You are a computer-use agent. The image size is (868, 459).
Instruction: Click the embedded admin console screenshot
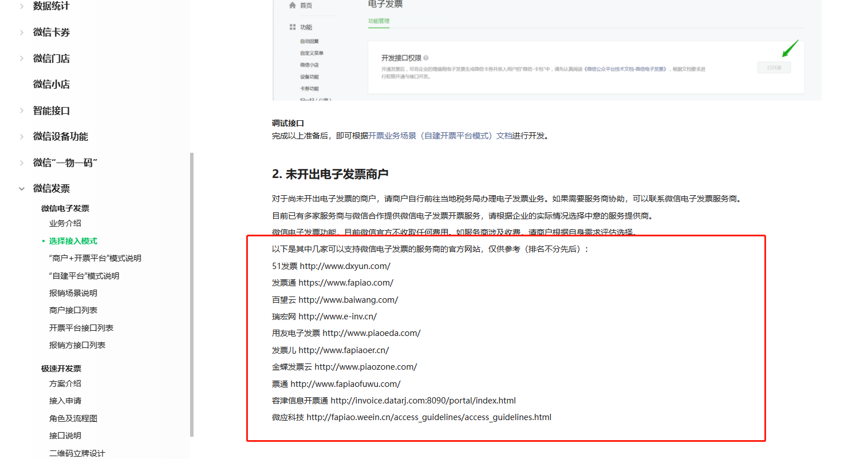click(x=547, y=50)
